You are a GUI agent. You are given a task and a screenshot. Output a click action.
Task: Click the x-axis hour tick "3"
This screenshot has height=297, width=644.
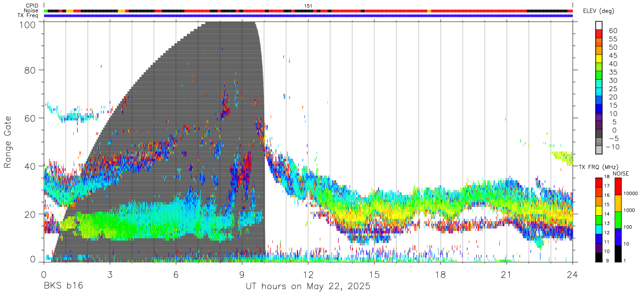point(110,274)
